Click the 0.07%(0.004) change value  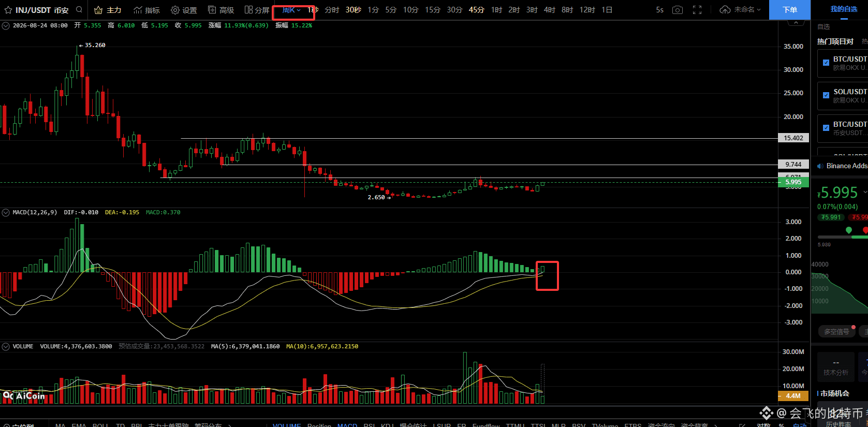tap(837, 207)
